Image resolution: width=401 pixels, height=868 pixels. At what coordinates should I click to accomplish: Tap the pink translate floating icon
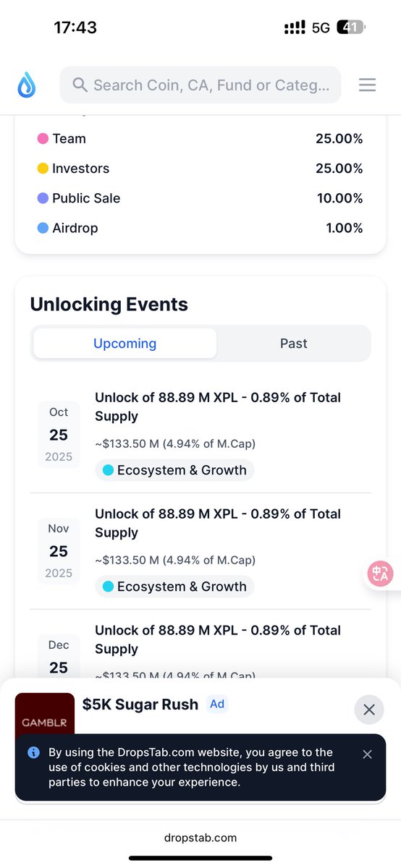pos(381,574)
